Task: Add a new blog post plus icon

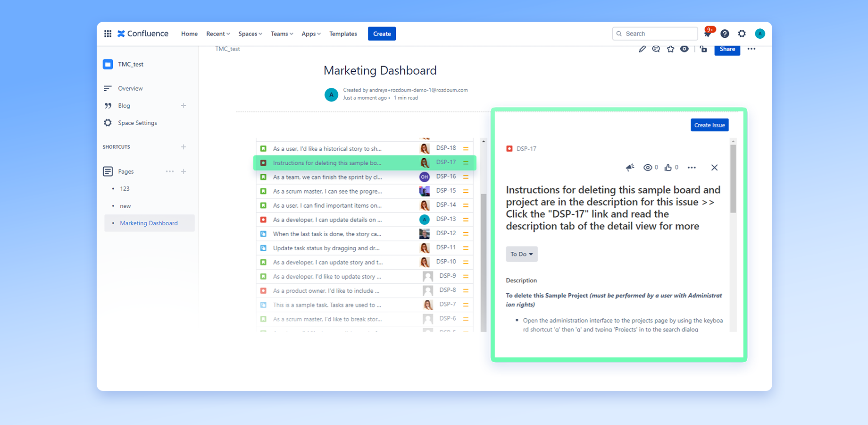Action: [184, 106]
